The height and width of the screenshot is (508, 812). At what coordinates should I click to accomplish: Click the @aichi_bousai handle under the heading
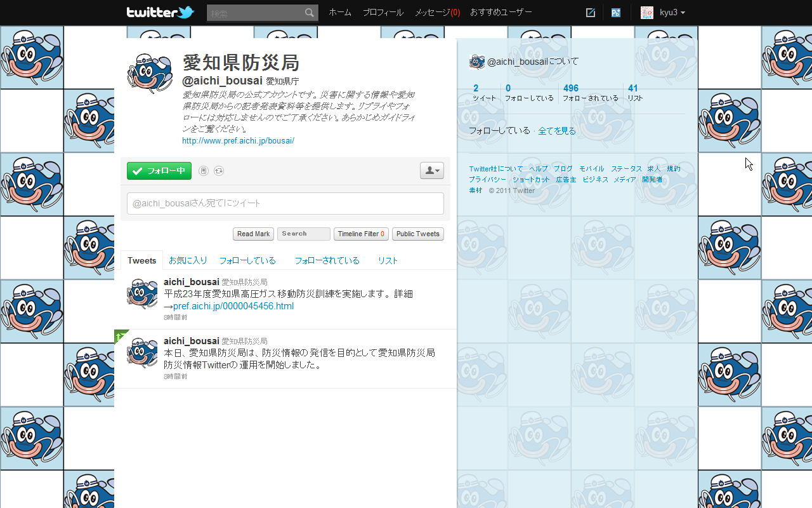pyautogui.click(x=222, y=81)
